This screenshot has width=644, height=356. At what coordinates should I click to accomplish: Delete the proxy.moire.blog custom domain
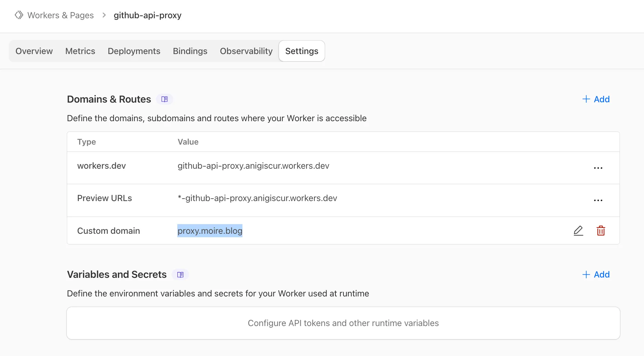click(x=601, y=231)
